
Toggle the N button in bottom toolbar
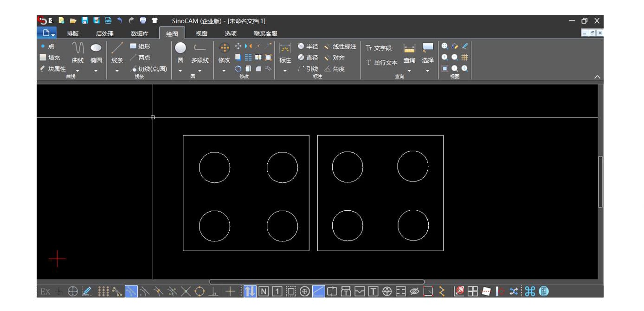[x=264, y=291]
